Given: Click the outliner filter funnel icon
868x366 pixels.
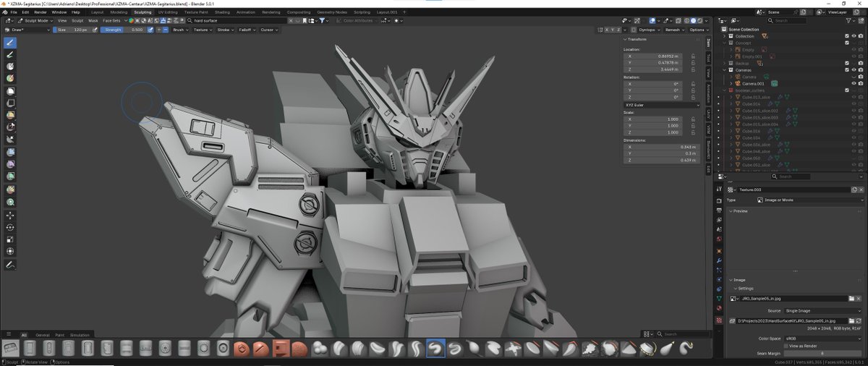Looking at the screenshot, I should coord(850,20).
